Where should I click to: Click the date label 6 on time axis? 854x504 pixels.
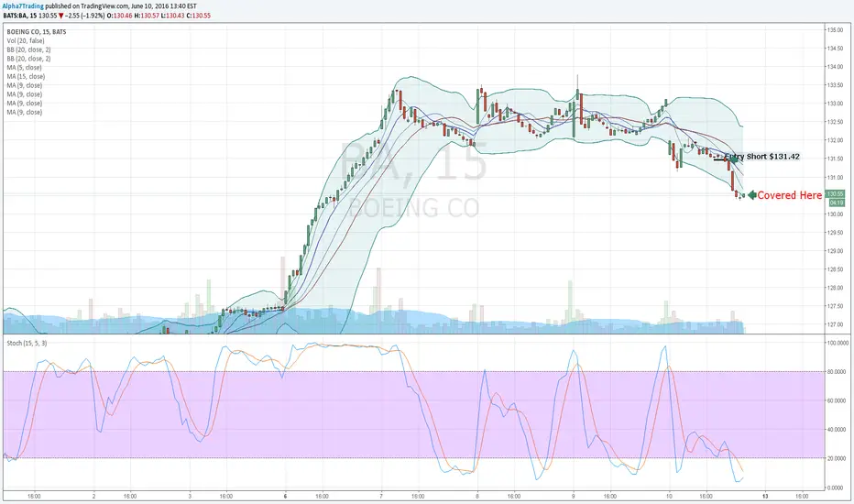285,497
